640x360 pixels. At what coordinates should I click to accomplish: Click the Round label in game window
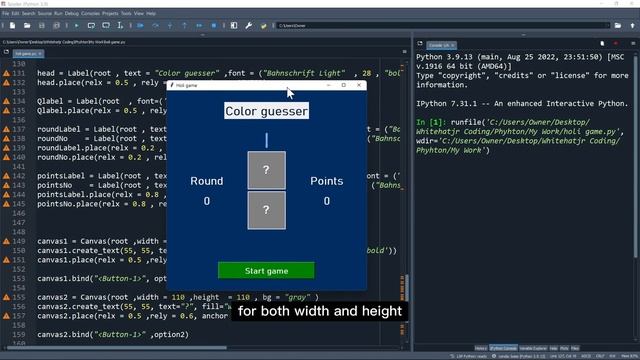[207, 181]
